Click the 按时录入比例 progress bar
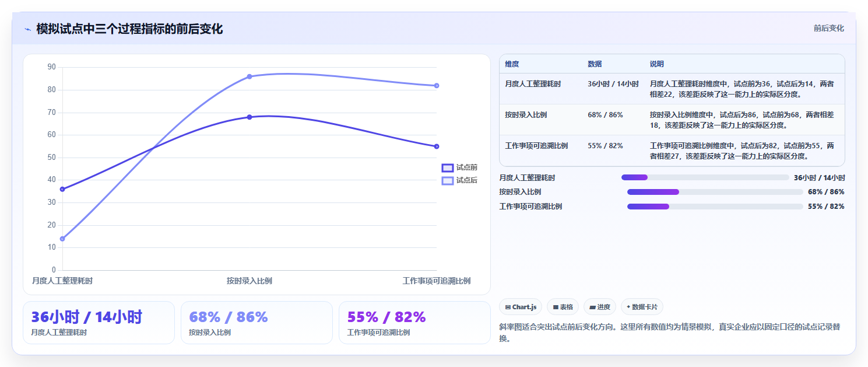The height and width of the screenshot is (367, 868). click(x=715, y=192)
